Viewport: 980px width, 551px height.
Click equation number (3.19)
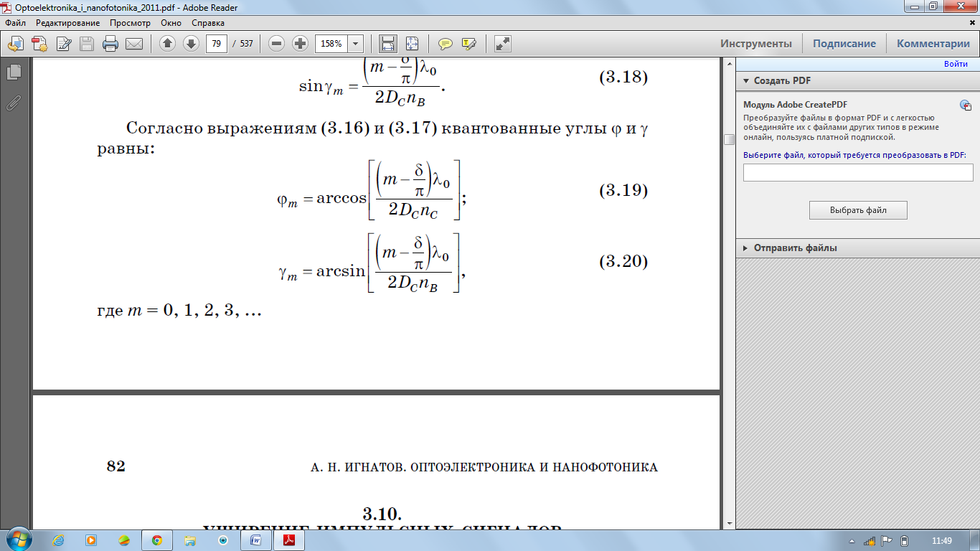pyautogui.click(x=623, y=190)
